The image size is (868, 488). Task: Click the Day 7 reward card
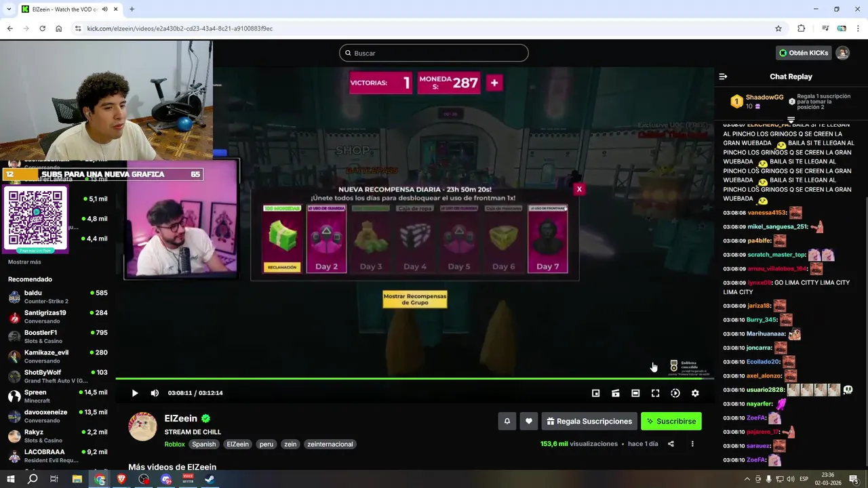coord(547,239)
